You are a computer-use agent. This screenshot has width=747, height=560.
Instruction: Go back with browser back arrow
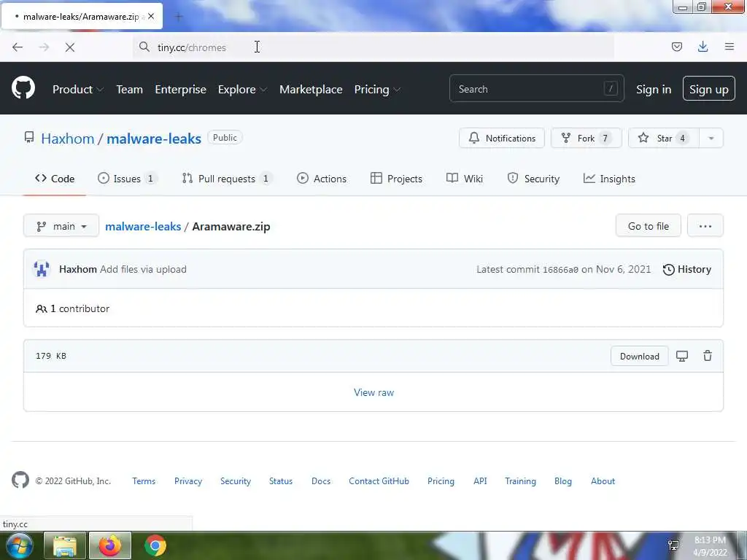[18, 47]
